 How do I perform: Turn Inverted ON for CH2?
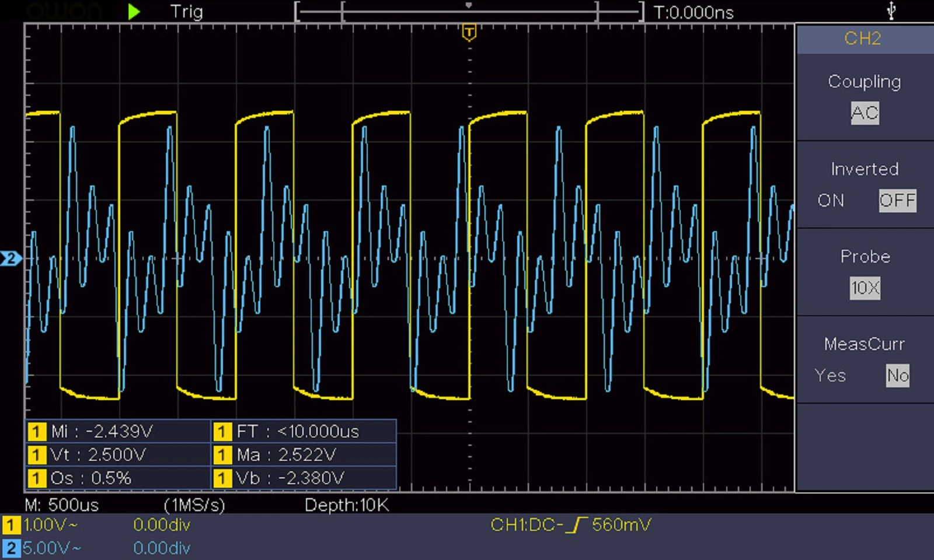[831, 201]
